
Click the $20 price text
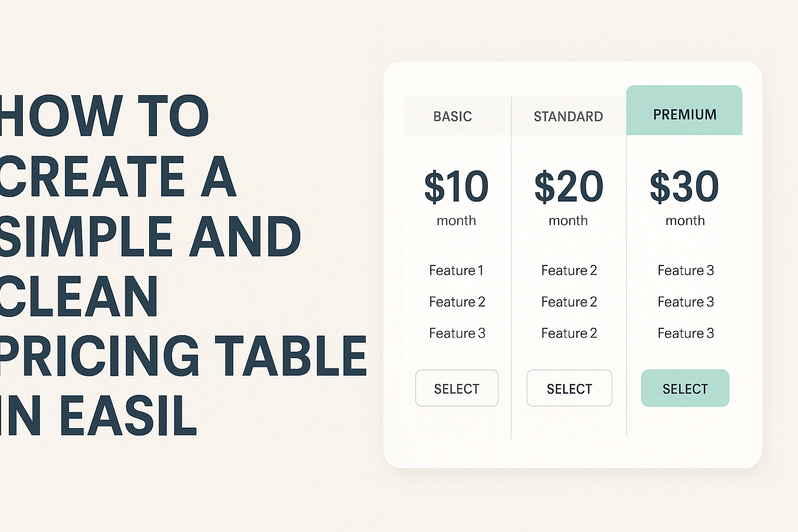[x=568, y=187]
